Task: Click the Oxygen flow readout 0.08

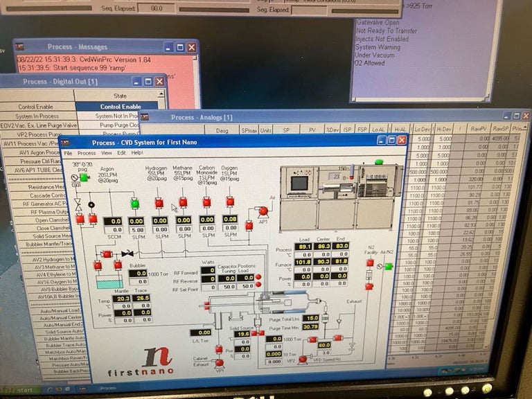Action: point(230,219)
